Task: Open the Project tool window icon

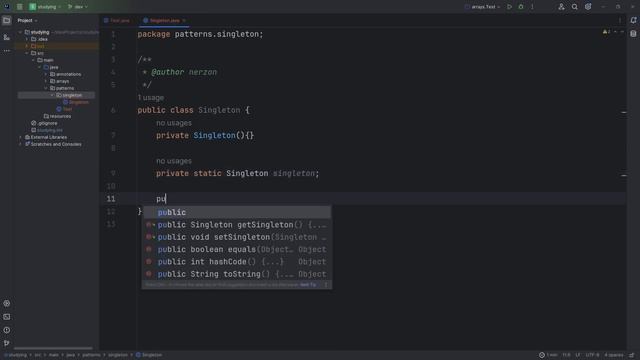Action: pyautogui.click(x=7, y=20)
